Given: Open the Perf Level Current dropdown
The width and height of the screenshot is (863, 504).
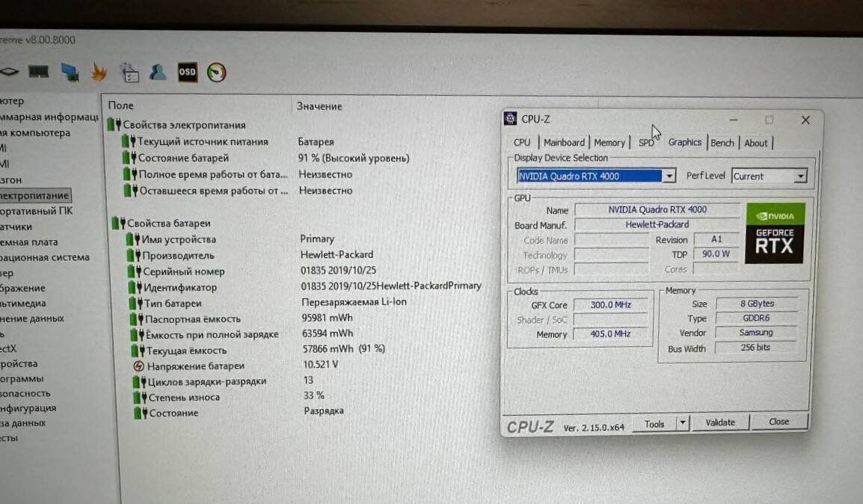Looking at the screenshot, I should tap(800, 176).
